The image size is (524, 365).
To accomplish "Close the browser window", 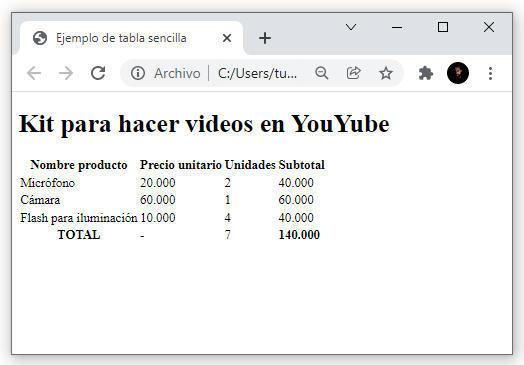I will (x=489, y=27).
